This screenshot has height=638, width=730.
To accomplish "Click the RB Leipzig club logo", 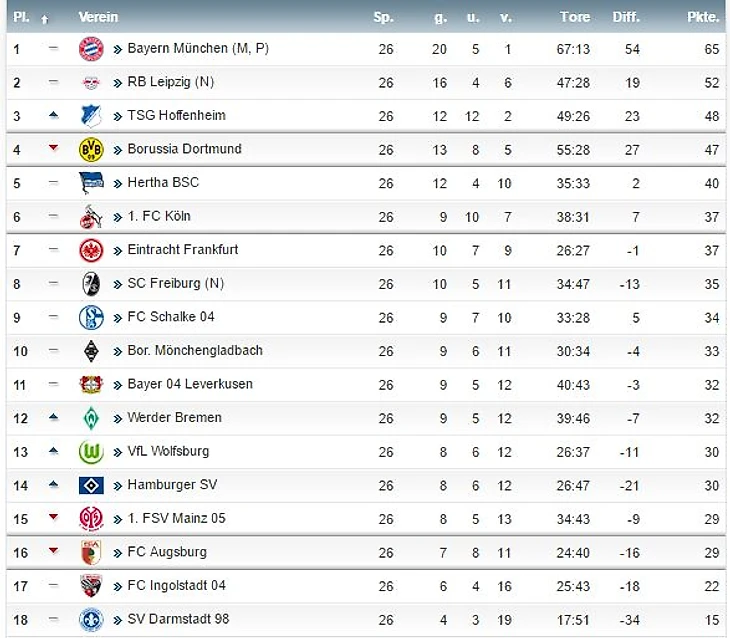I will (x=91, y=83).
